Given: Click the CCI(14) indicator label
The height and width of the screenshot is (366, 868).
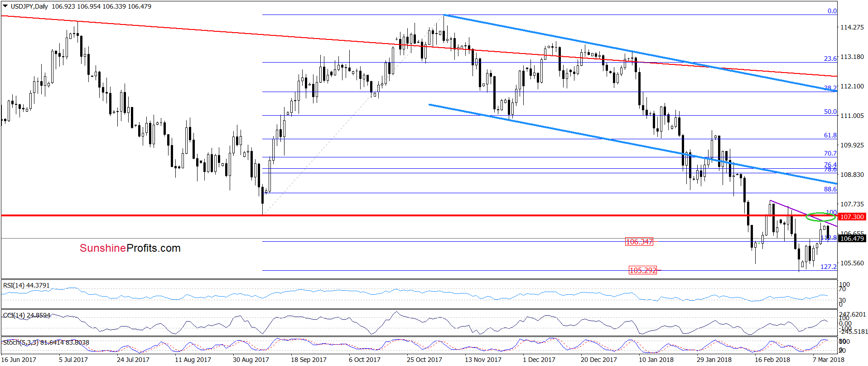Looking at the screenshot, I should click(x=27, y=315).
